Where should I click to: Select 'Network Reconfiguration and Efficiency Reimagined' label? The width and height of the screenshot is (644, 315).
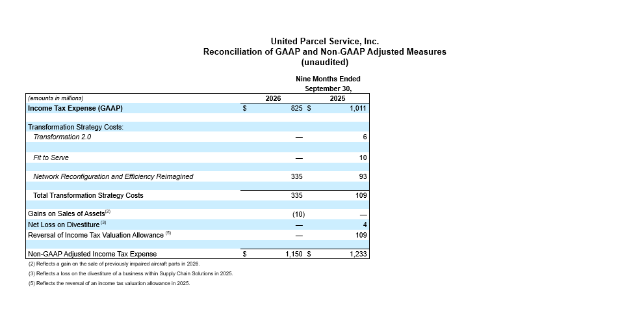pyautogui.click(x=113, y=177)
